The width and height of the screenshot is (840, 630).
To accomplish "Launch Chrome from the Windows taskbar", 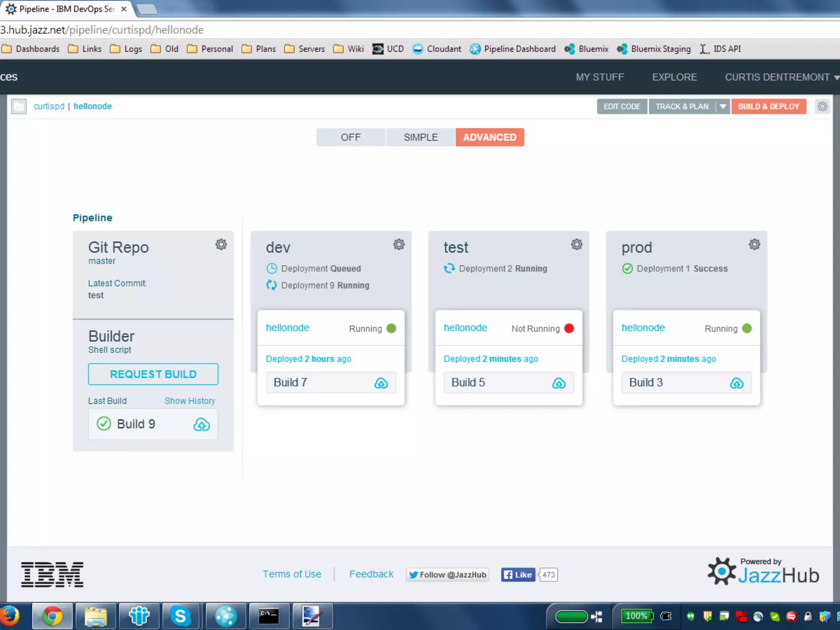I will (52, 616).
